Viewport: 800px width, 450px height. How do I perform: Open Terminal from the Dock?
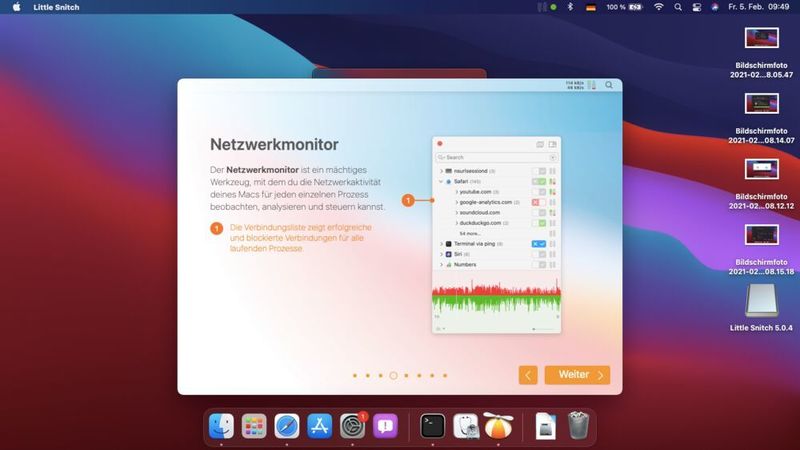tap(433, 426)
